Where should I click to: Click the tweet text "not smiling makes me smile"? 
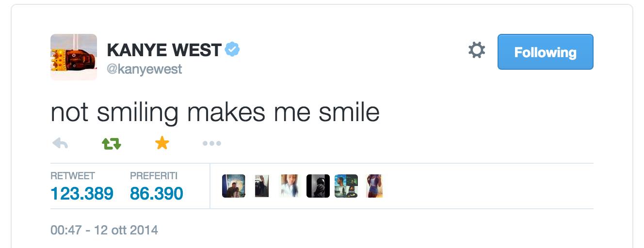(x=215, y=112)
